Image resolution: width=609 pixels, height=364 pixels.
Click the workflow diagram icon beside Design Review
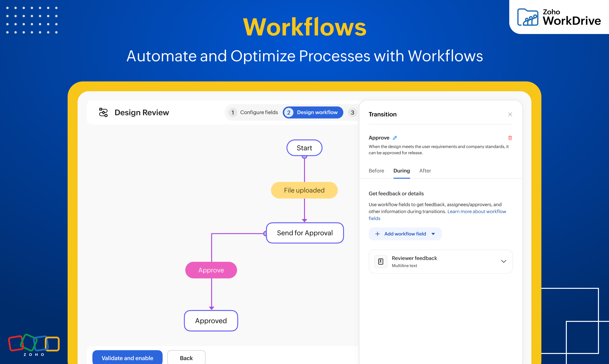(x=103, y=112)
